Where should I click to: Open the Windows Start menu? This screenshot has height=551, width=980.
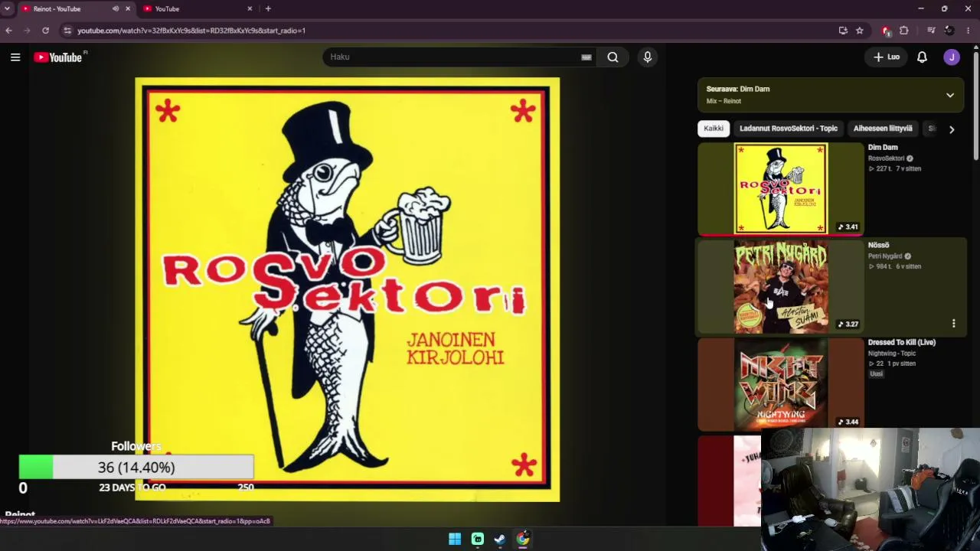tap(455, 539)
